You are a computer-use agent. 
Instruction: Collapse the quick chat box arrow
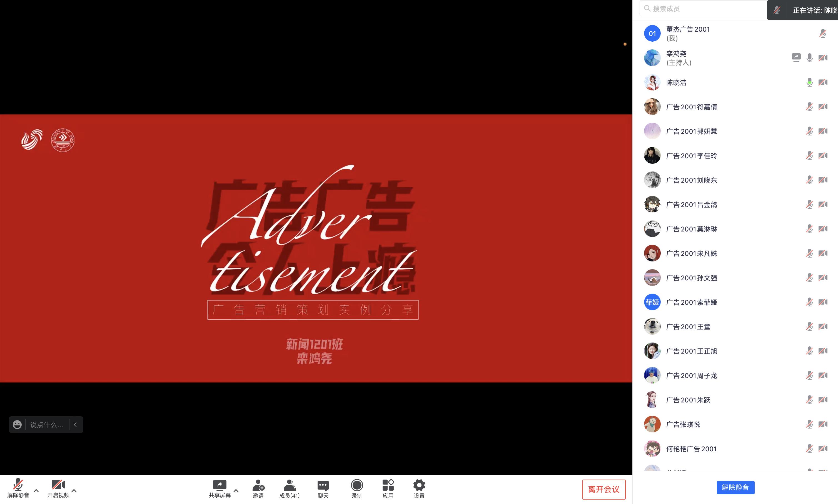(76, 425)
